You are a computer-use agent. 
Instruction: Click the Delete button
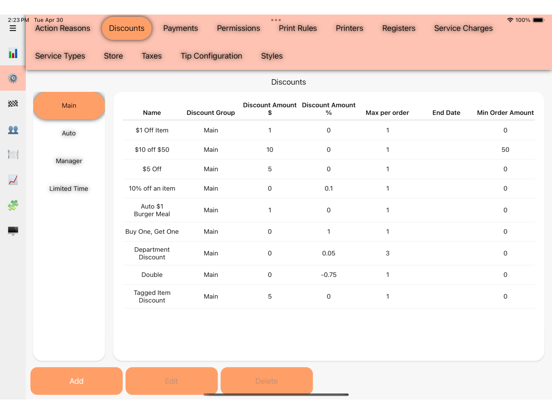[266, 381]
